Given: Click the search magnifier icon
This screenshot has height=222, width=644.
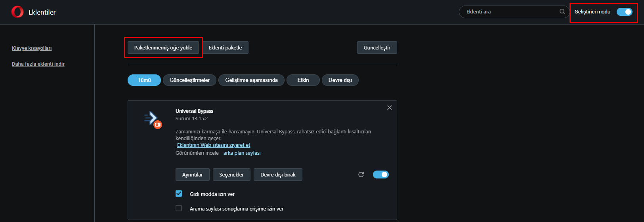Looking at the screenshot, I should (562, 12).
